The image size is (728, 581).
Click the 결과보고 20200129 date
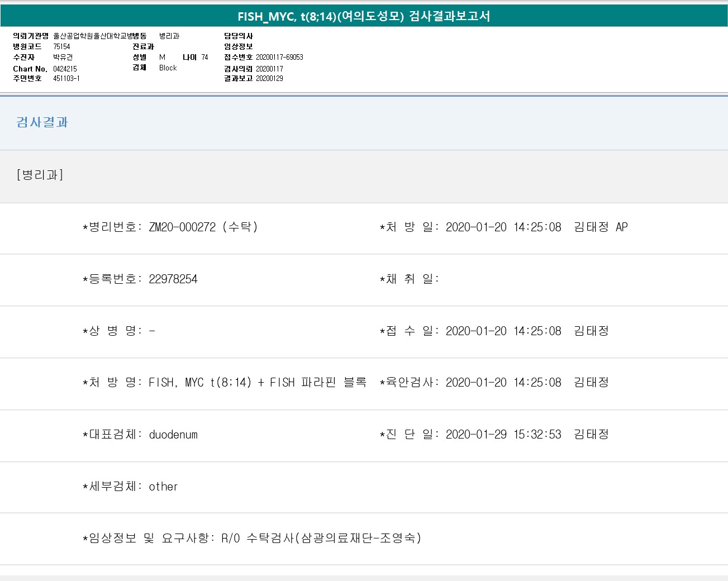pos(269,78)
